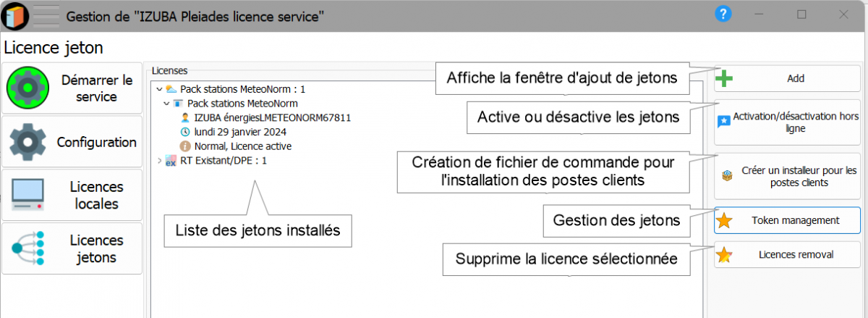Click the green Démarrer le service icon
Viewport: 868px width, 318px height.
click(27, 87)
